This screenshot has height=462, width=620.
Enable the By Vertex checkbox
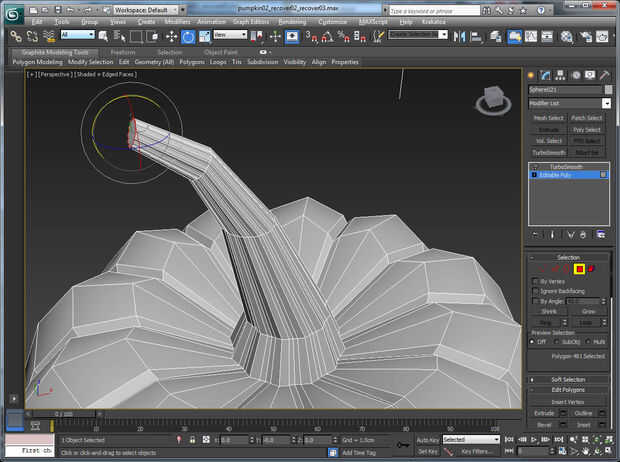coord(535,282)
